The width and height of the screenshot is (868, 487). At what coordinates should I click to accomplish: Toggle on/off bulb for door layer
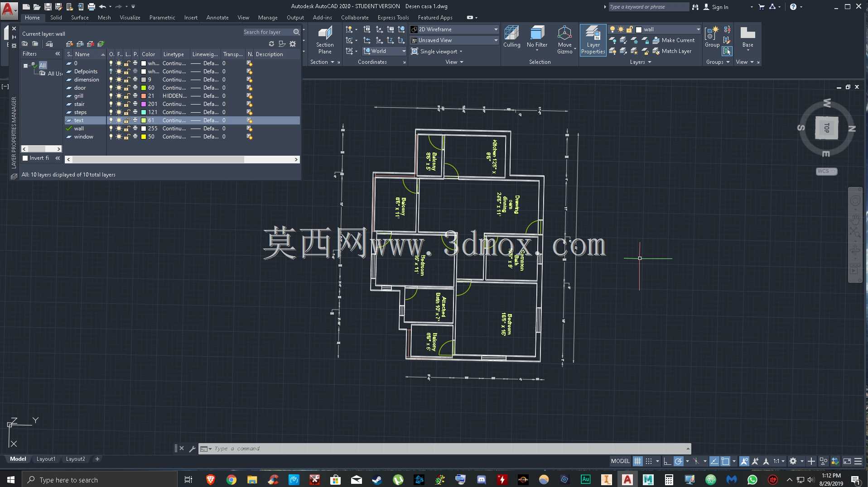(111, 88)
